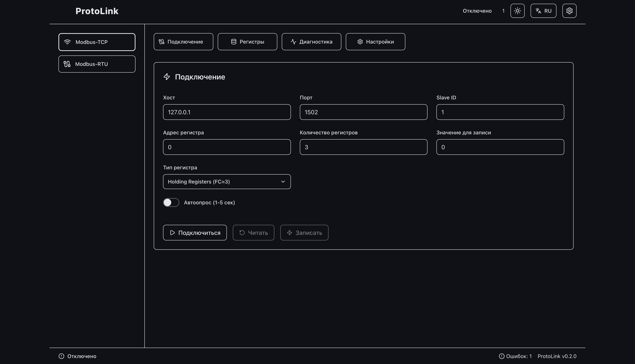Open the Регистры tab

pyautogui.click(x=247, y=42)
